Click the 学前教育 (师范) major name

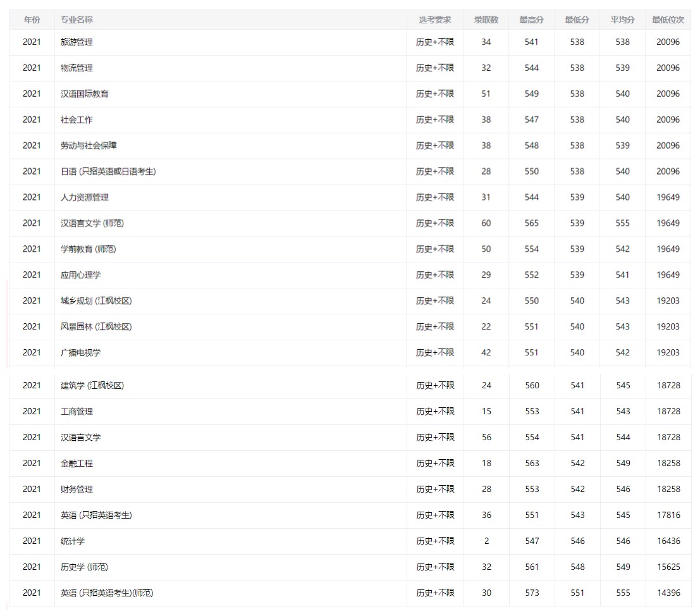pos(88,249)
